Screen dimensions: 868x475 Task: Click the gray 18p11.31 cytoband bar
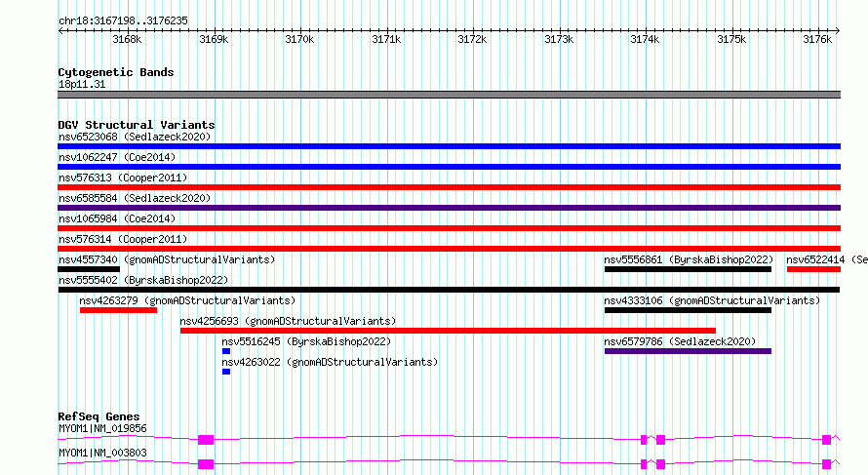449,95
